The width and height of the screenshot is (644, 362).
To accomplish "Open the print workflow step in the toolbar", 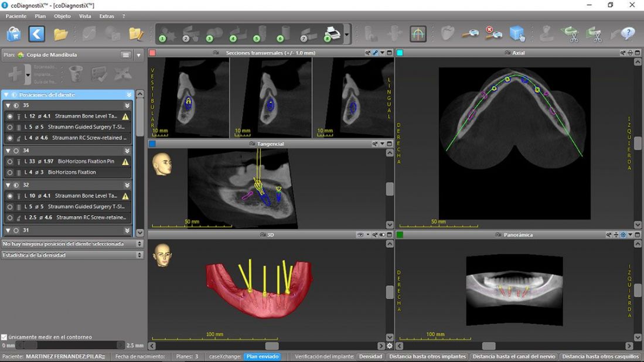I will (331, 34).
